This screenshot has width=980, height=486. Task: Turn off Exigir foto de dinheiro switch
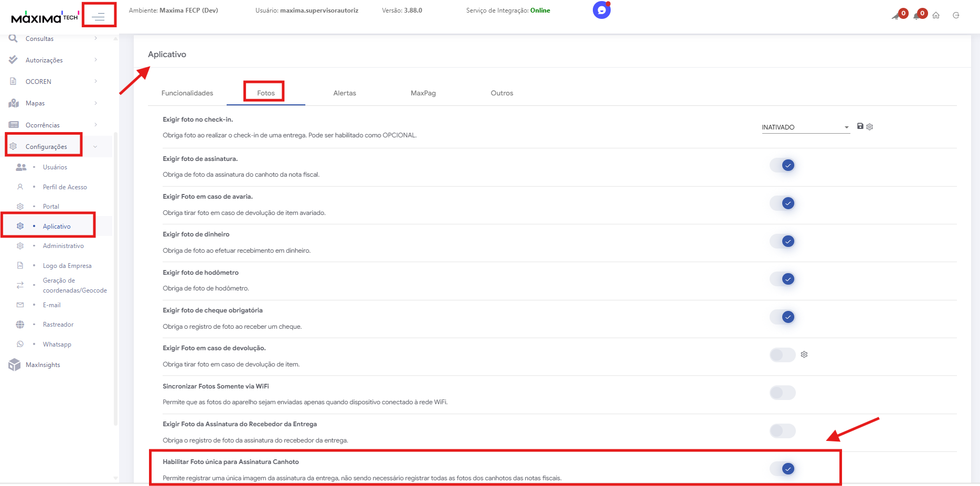pyautogui.click(x=783, y=241)
